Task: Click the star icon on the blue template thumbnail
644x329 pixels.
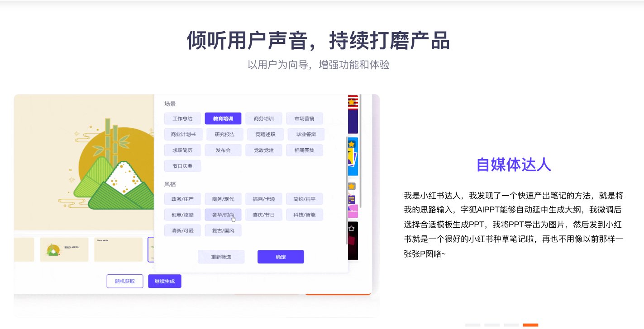Action: tap(351, 144)
